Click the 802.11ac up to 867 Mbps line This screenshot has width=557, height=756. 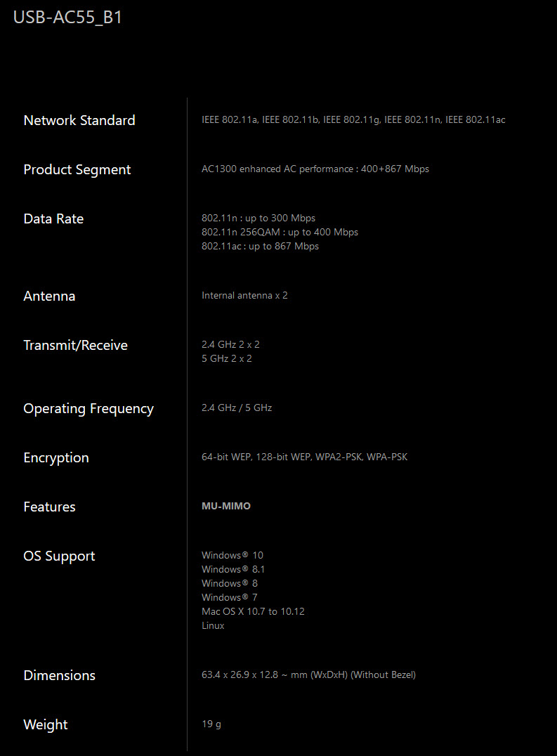[260, 247]
